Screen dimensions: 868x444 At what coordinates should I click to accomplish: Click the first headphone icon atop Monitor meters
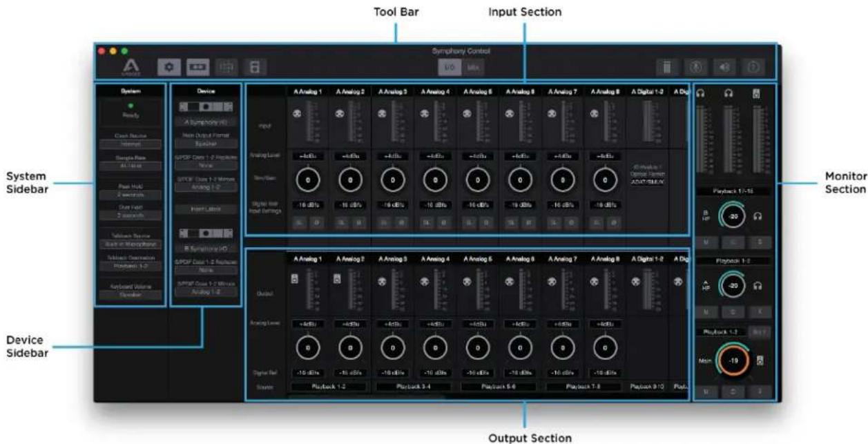[x=701, y=93]
